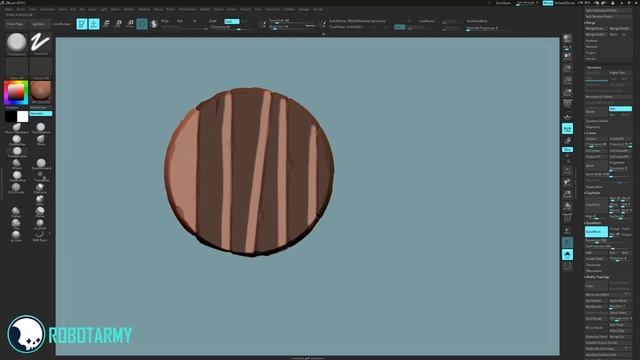Click the Live Boolean button
640x360 pixels.
(62, 24)
